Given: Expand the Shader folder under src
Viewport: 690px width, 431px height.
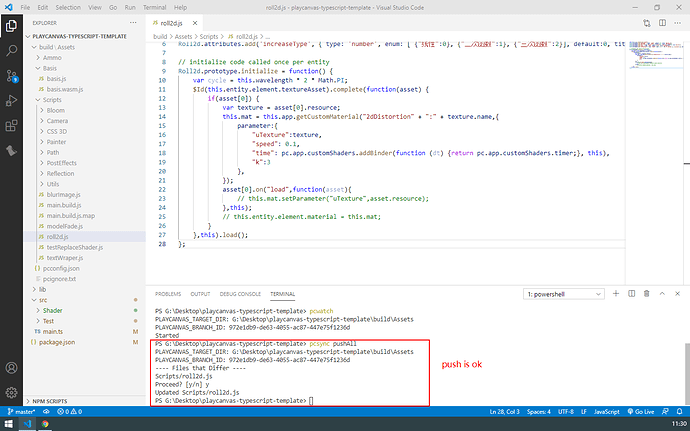Looking at the screenshot, I should (x=52, y=311).
